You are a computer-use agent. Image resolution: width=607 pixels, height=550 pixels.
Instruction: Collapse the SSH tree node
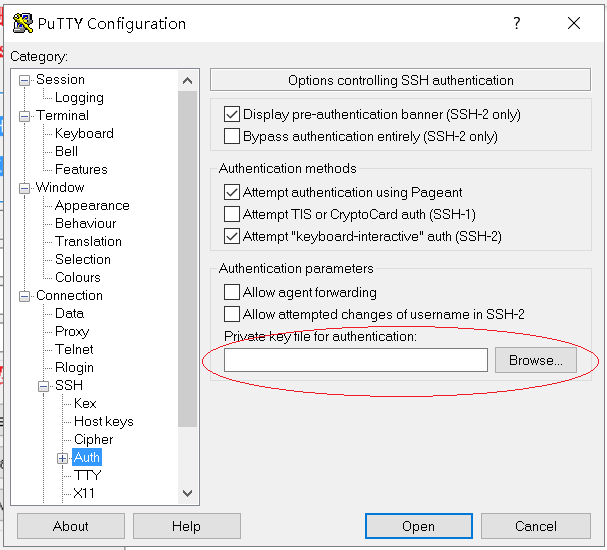point(43,386)
